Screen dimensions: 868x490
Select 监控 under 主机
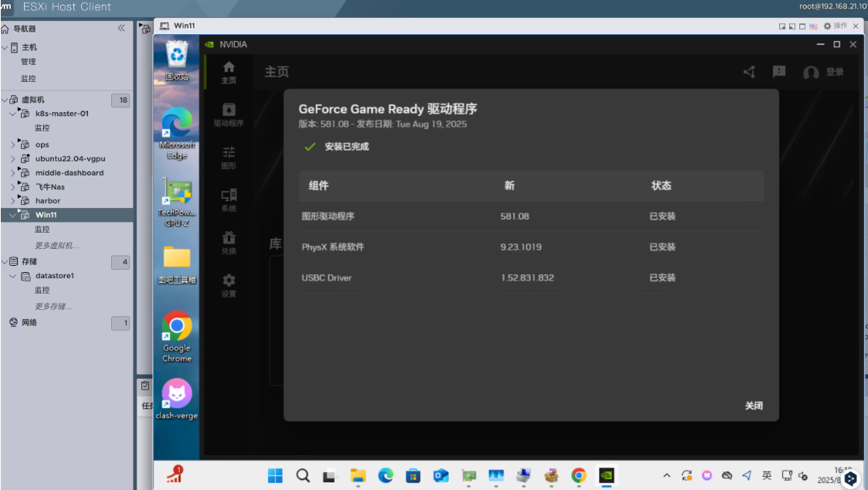(x=29, y=79)
